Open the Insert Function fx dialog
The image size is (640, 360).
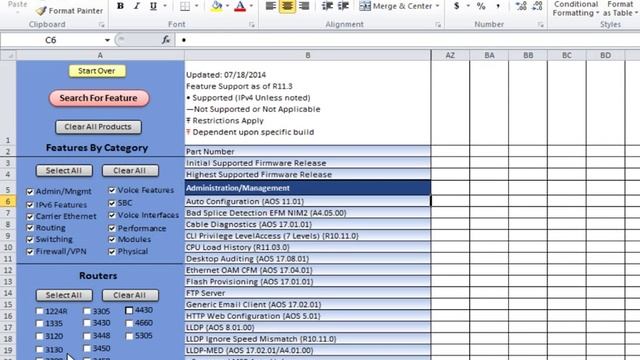(x=166, y=40)
